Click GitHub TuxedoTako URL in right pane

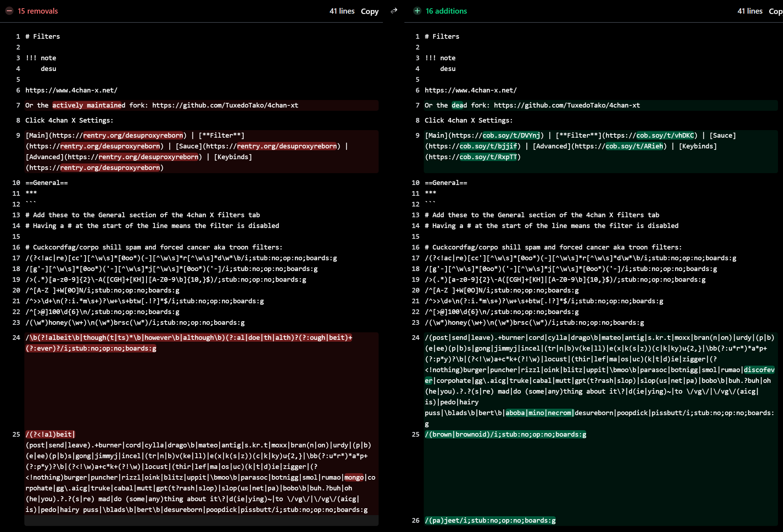567,105
